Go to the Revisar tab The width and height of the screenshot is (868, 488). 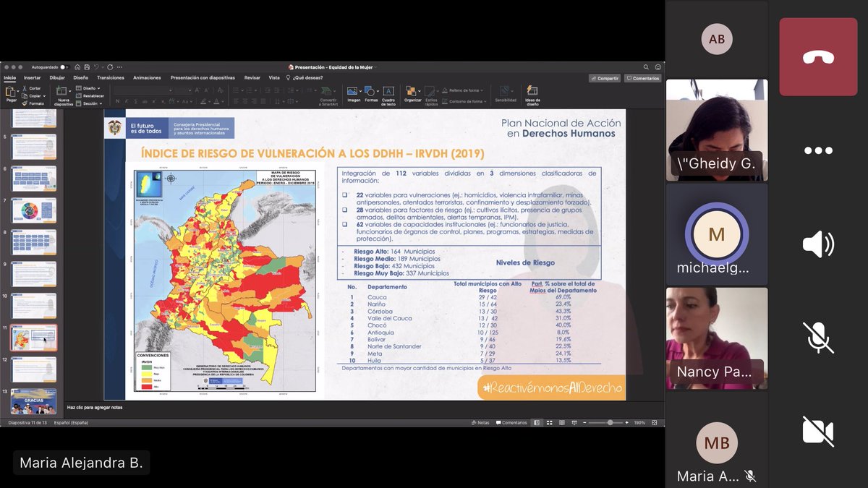click(252, 77)
